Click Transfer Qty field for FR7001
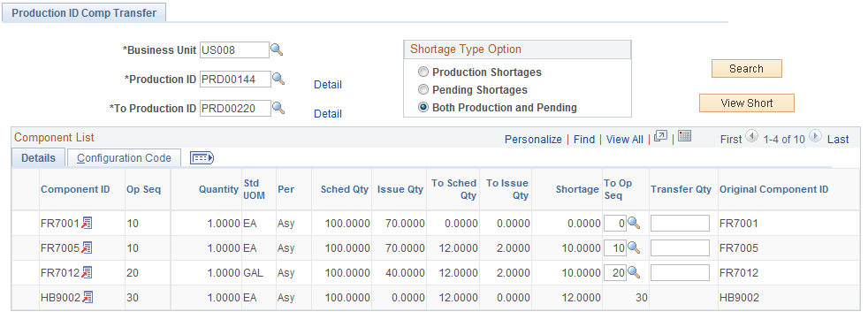Image resolution: width=868 pixels, height=327 pixels. [680, 223]
